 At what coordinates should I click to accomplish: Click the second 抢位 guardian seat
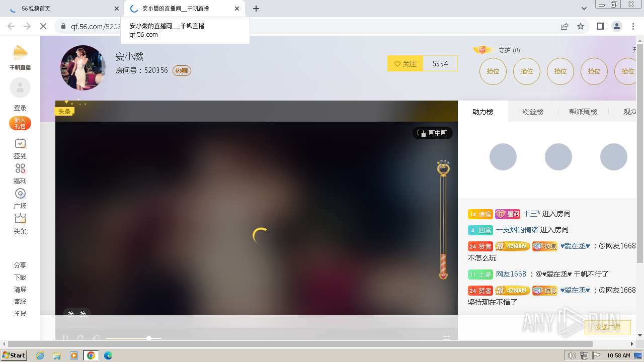click(527, 71)
